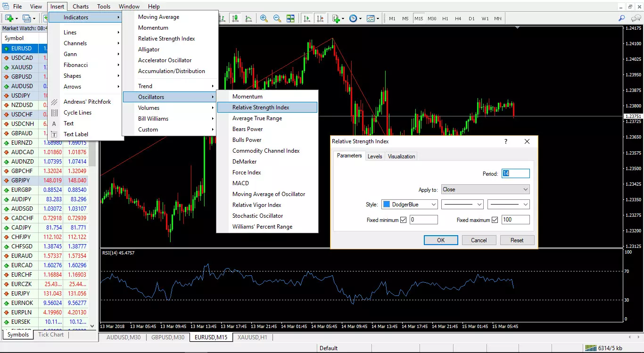Open the Templates dropdown arrow
Viewport: 644px width, 353px height.
tap(378, 19)
